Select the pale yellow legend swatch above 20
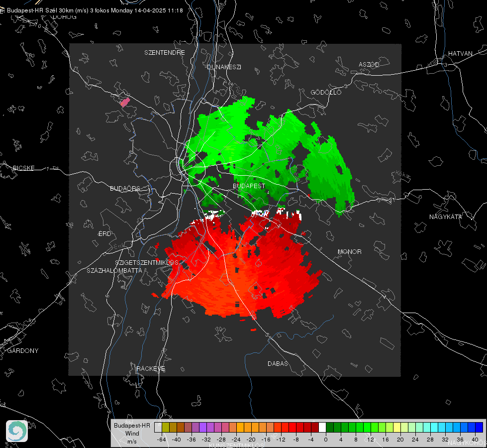487x448 pixels. click(397, 427)
